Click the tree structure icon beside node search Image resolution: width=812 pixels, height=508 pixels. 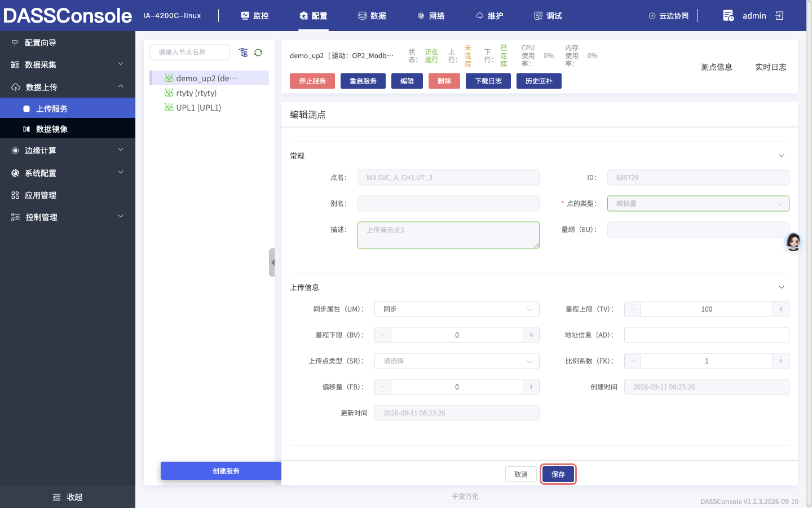(x=243, y=52)
